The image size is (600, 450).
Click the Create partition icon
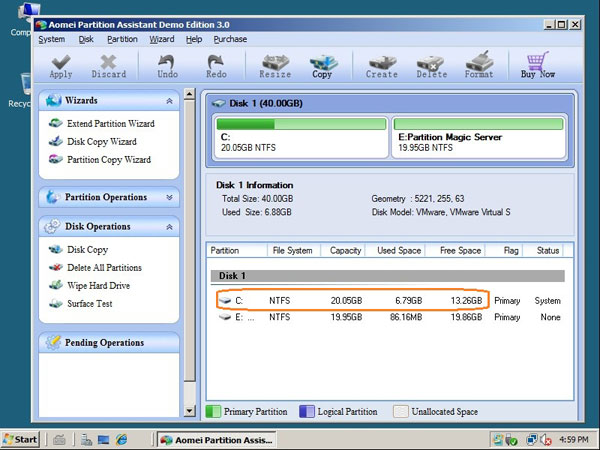pyautogui.click(x=381, y=66)
